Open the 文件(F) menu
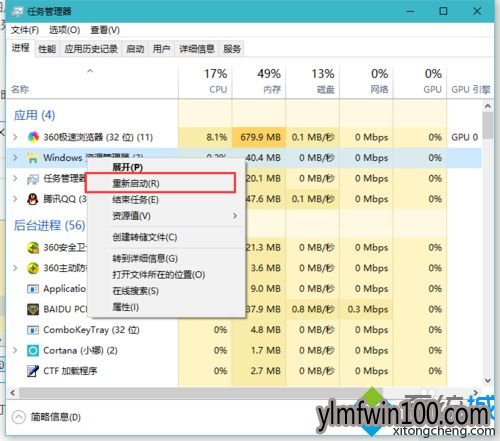The height and width of the screenshot is (441, 500). [x=25, y=30]
